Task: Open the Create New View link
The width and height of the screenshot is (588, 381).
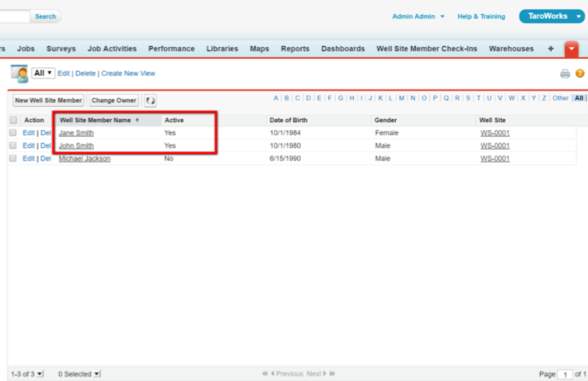Action: [128, 74]
